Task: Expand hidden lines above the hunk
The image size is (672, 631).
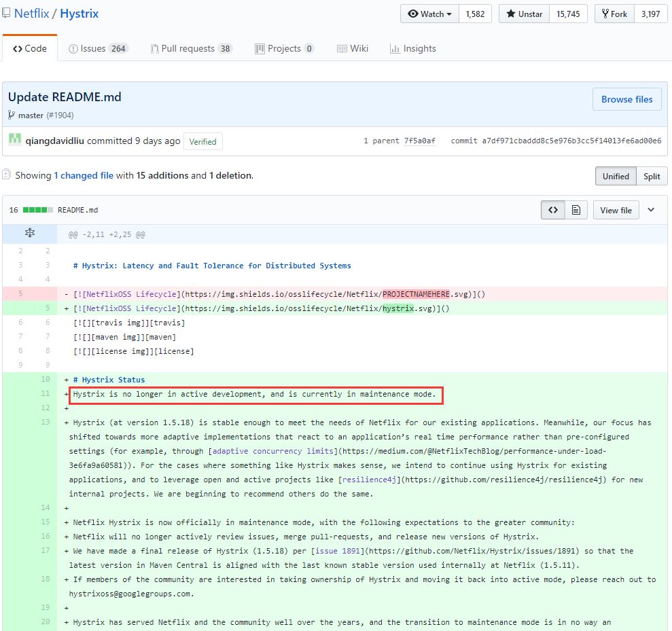Action: click(30, 233)
